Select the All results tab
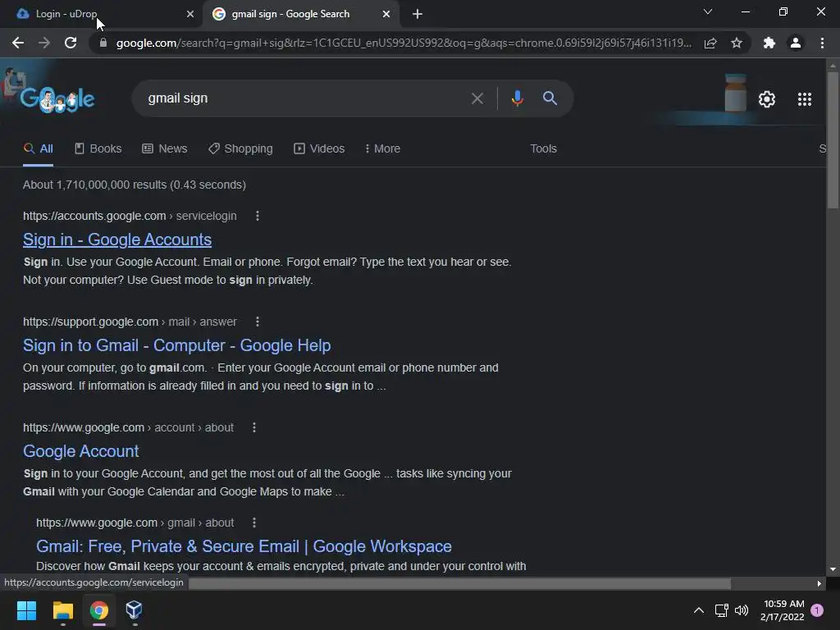This screenshot has height=630, width=840. 38,149
